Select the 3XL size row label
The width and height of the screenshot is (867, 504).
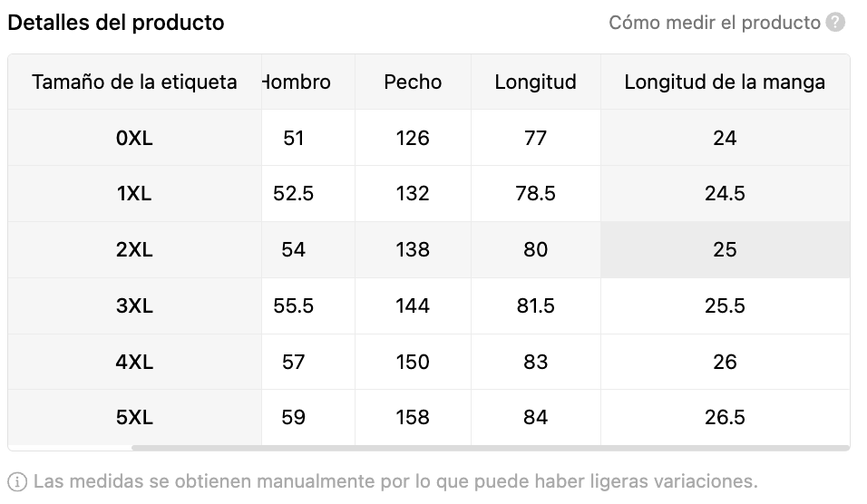click(134, 306)
